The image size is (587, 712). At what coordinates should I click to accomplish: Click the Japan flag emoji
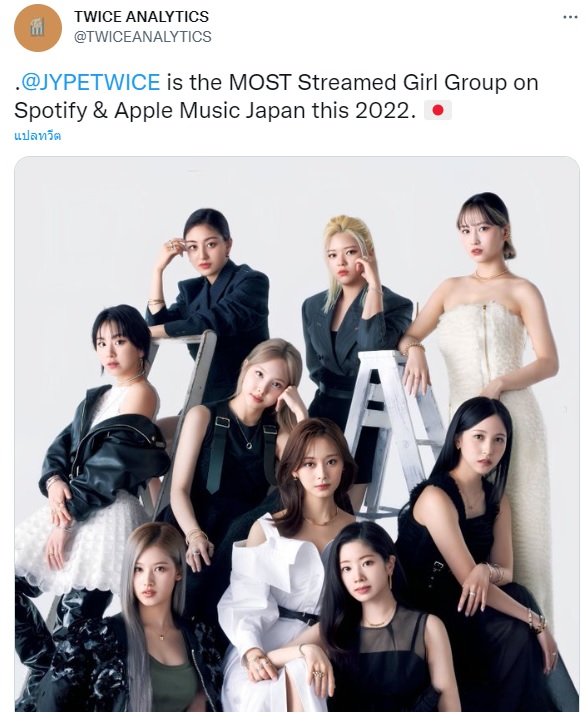438,110
